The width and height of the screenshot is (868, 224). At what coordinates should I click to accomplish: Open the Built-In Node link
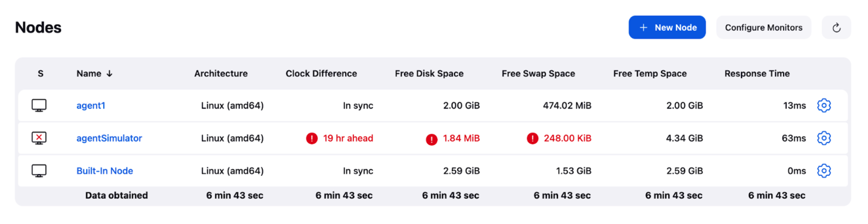105,170
